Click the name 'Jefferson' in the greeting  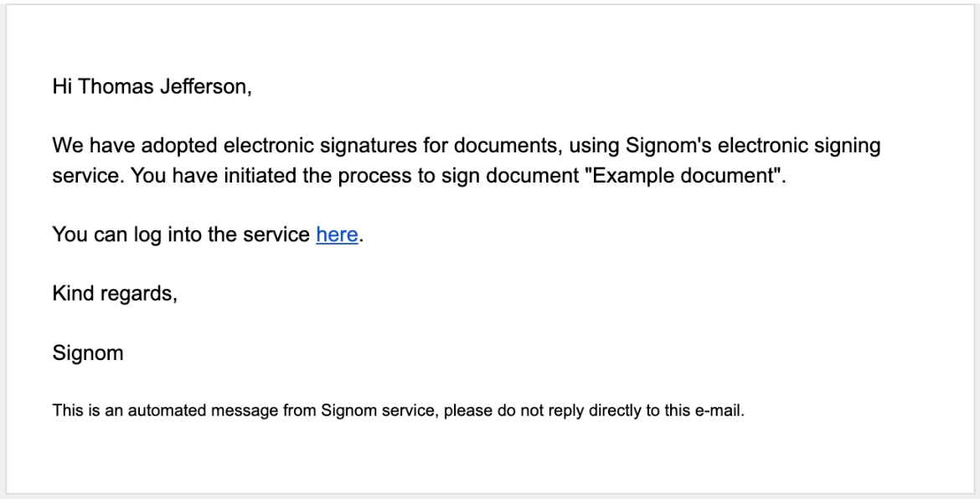click(x=204, y=86)
